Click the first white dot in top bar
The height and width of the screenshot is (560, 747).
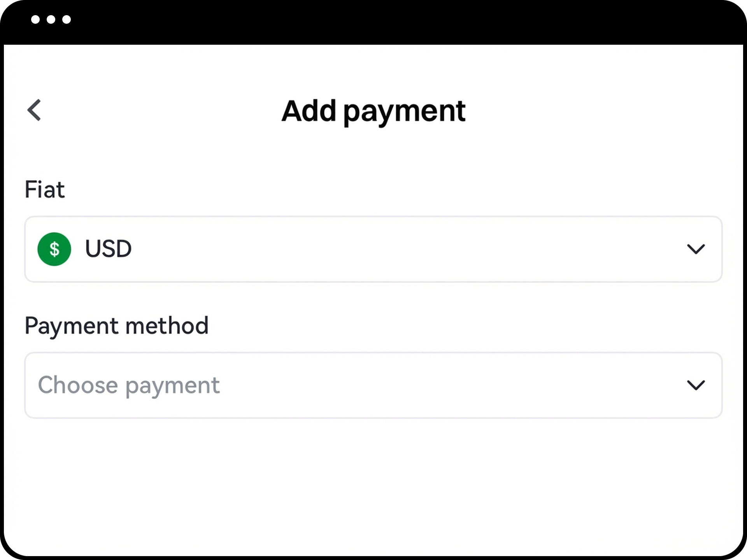(x=35, y=19)
